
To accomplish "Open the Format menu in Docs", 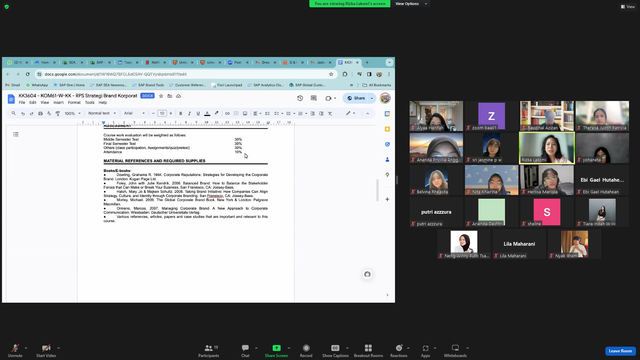I will (74, 102).
